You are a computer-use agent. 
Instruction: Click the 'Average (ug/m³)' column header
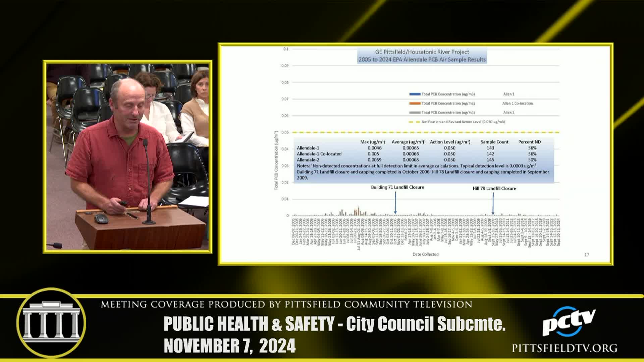[409, 142]
